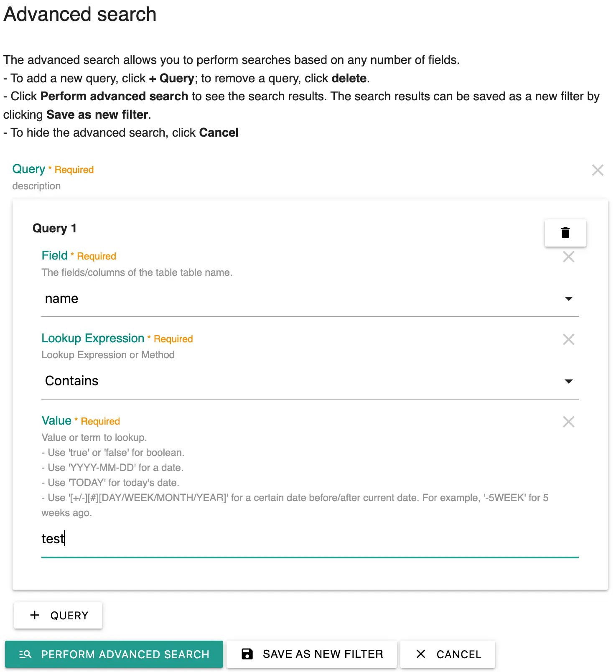Click the Advanced search page title

[x=80, y=14]
